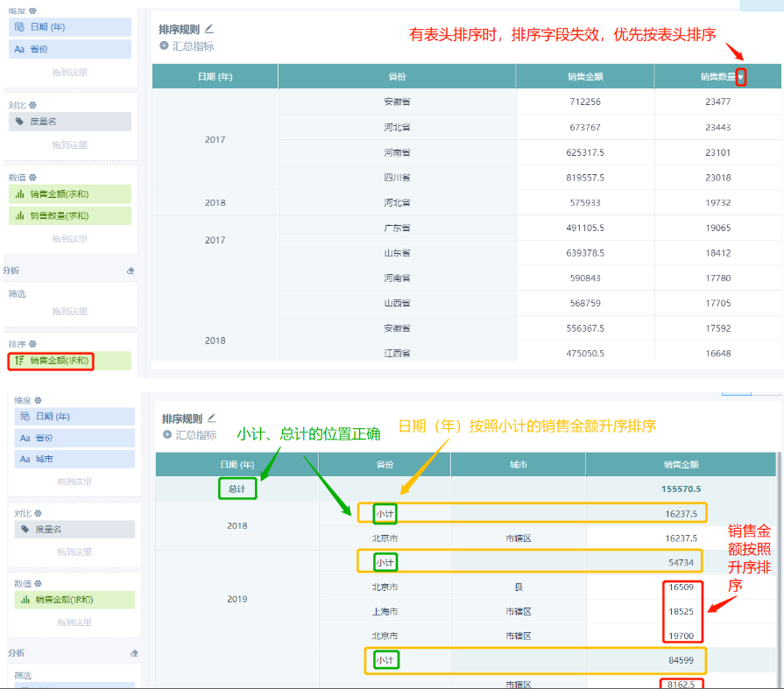Toggle the 销售数量 column header sort arrow
This screenshot has height=689, width=784.
point(741,77)
